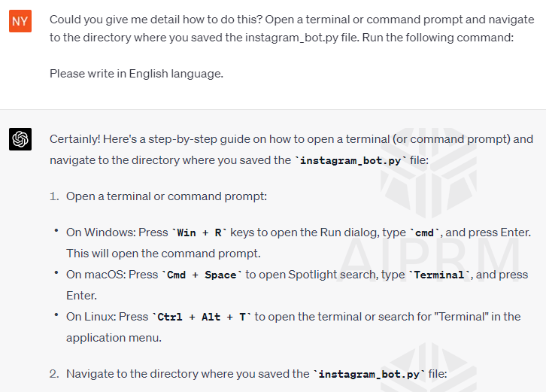Select the 'cmd' inline code
The width and height of the screenshot is (546, 392).
coord(424,232)
